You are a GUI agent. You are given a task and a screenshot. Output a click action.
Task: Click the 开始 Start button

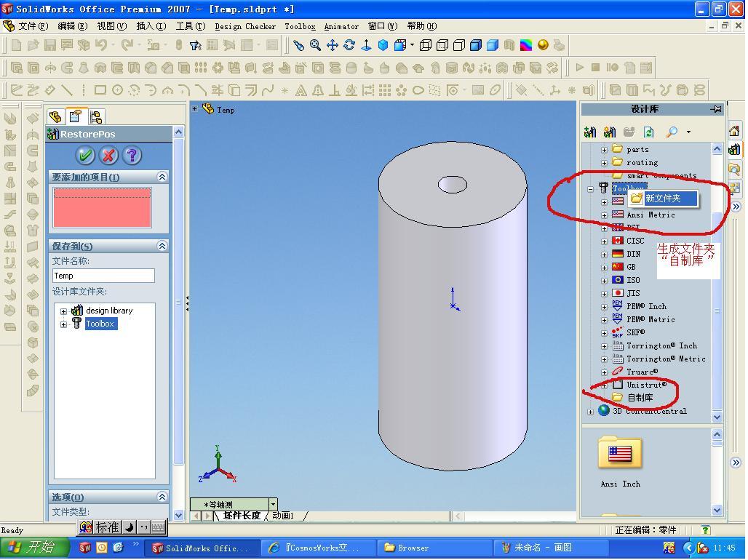click(34, 547)
